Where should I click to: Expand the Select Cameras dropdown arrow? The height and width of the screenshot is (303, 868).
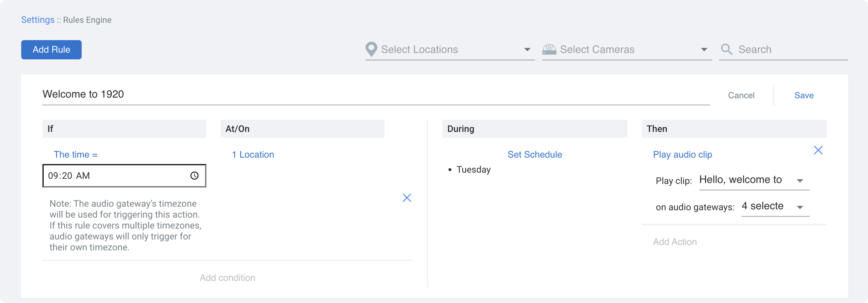click(x=704, y=50)
